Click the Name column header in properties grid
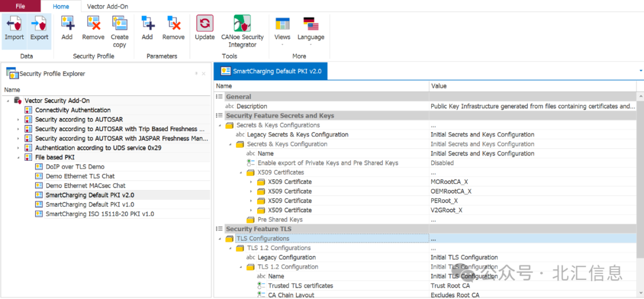Screen dimensions: 644x299 tap(321, 86)
